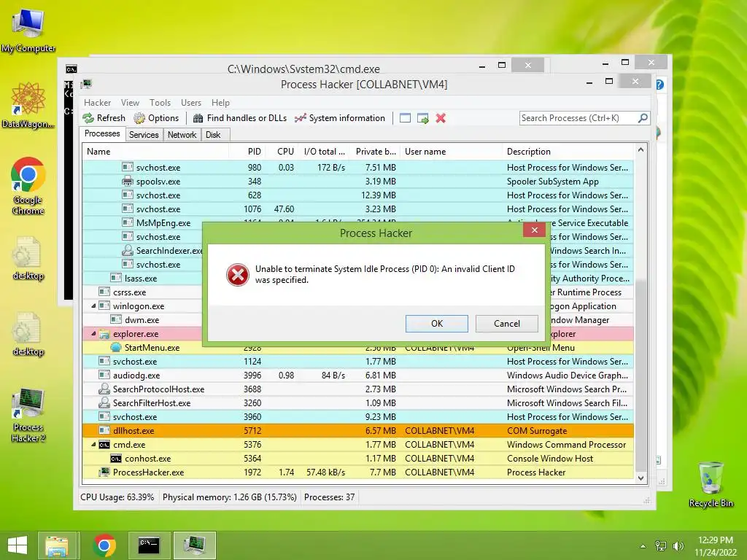
Task: Select the csrss.exe process
Action: (x=129, y=292)
